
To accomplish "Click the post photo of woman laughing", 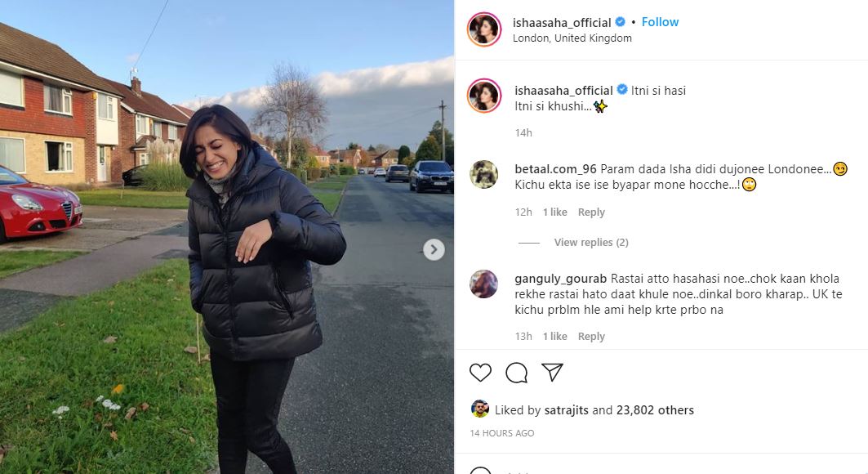I will click(x=227, y=237).
